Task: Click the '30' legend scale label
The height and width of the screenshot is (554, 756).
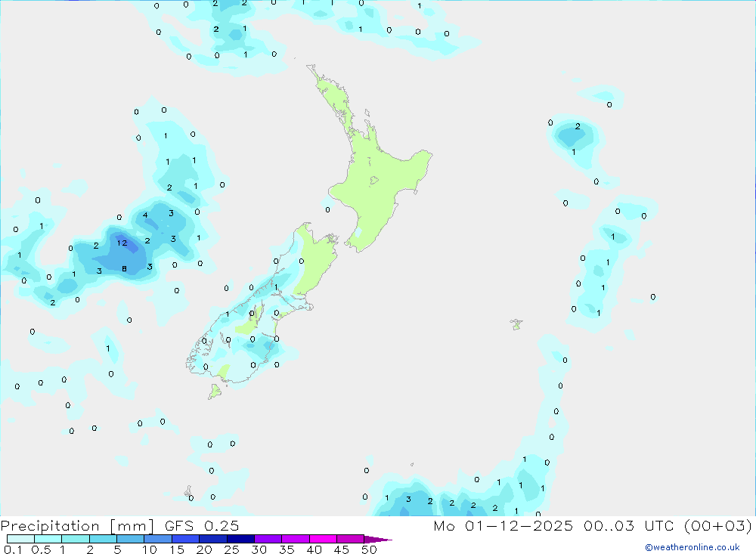Action: click(x=259, y=549)
